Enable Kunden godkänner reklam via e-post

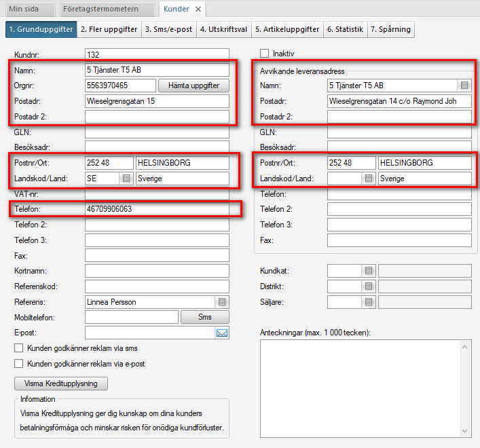coord(18,364)
